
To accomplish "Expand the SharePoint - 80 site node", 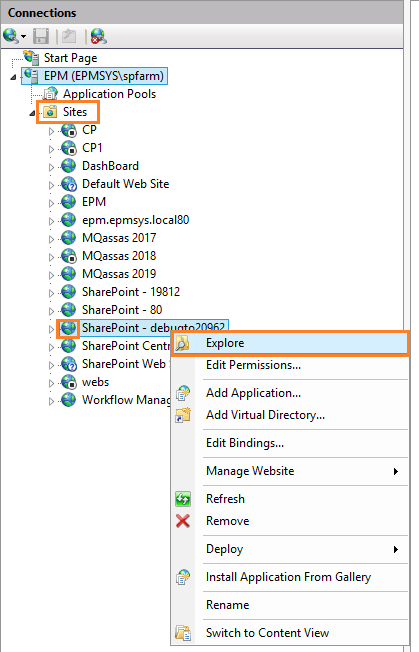I will pos(52,311).
